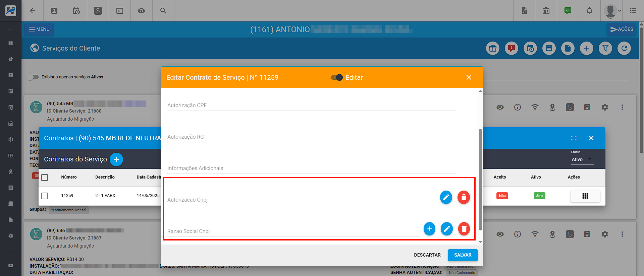The height and width of the screenshot is (276, 644).
Task: Open the Status Ativo dropdown
Action: coord(582,159)
